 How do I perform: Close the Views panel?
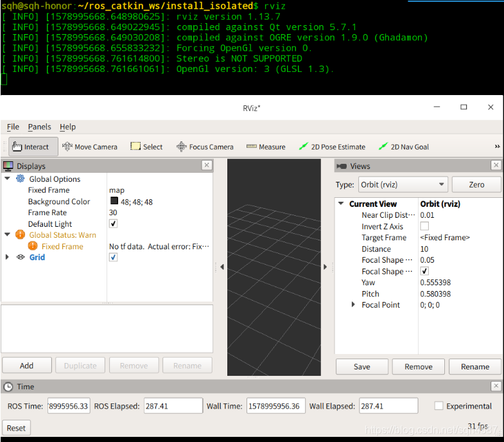(x=496, y=165)
